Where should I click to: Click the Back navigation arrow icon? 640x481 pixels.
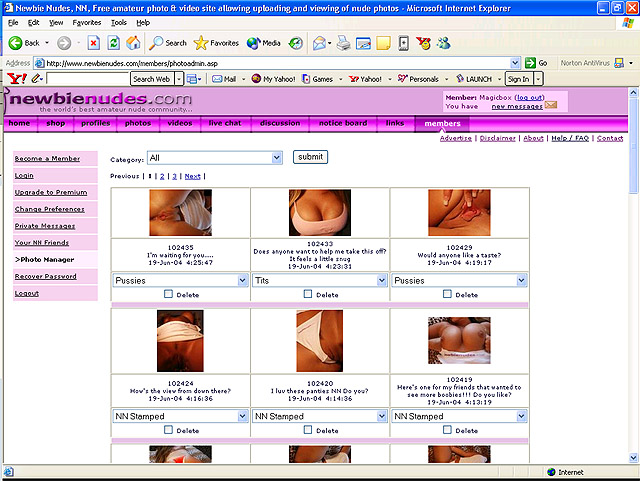(x=16, y=43)
